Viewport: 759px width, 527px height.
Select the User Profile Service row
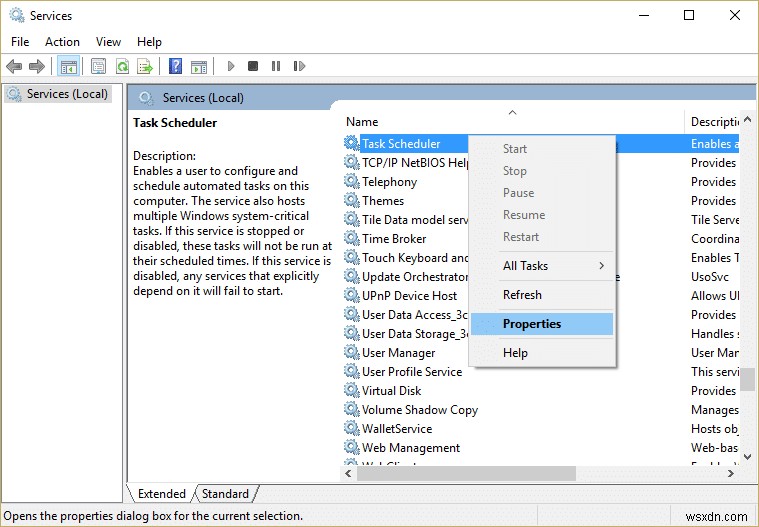click(x=541, y=371)
